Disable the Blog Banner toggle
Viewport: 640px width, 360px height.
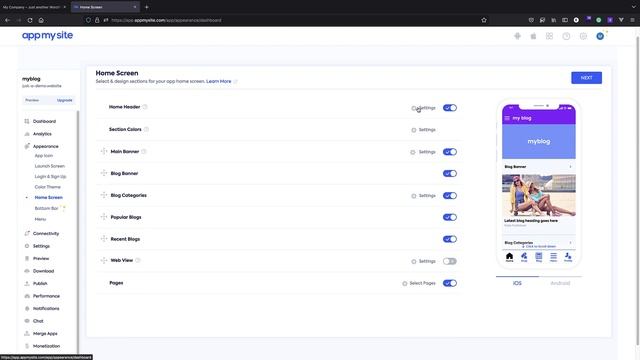tap(449, 173)
